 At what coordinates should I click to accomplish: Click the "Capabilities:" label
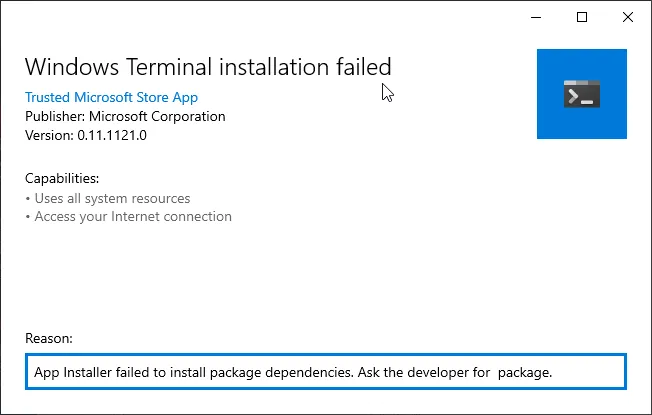[x=62, y=179]
